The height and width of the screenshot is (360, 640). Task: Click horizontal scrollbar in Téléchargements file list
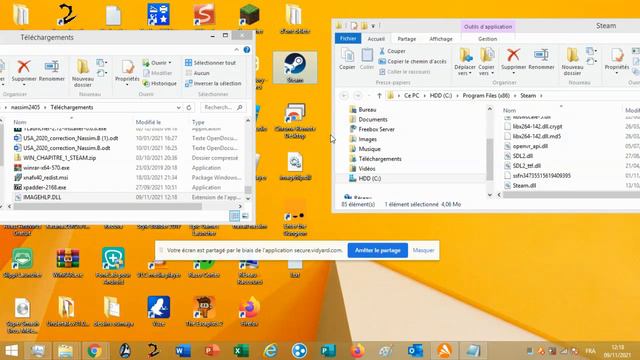[108, 207]
